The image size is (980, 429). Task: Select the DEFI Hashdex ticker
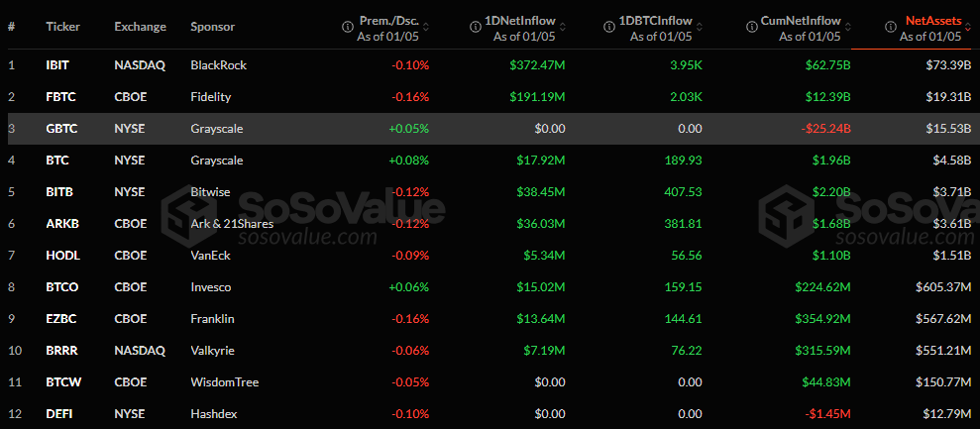coord(58,414)
